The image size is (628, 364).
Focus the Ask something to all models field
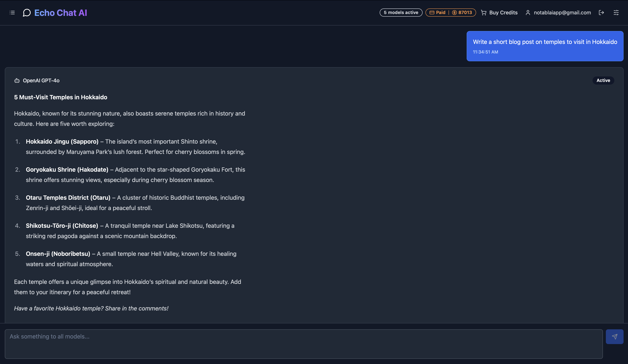pyautogui.click(x=303, y=344)
